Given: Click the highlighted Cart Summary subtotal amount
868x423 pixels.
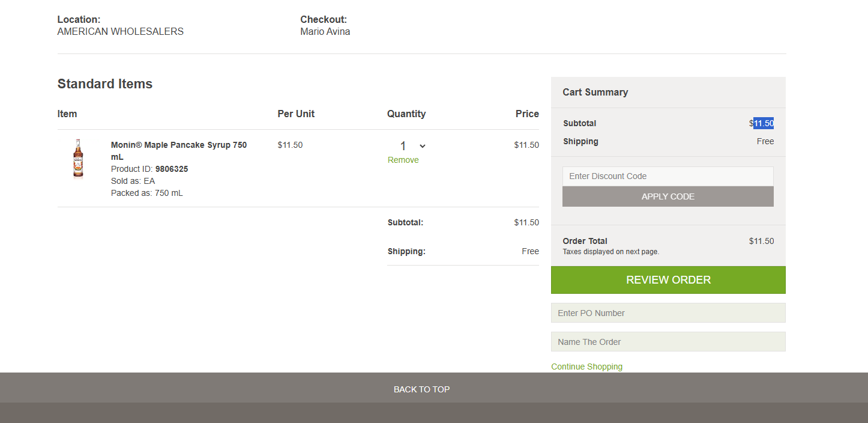Looking at the screenshot, I should pyautogui.click(x=763, y=123).
